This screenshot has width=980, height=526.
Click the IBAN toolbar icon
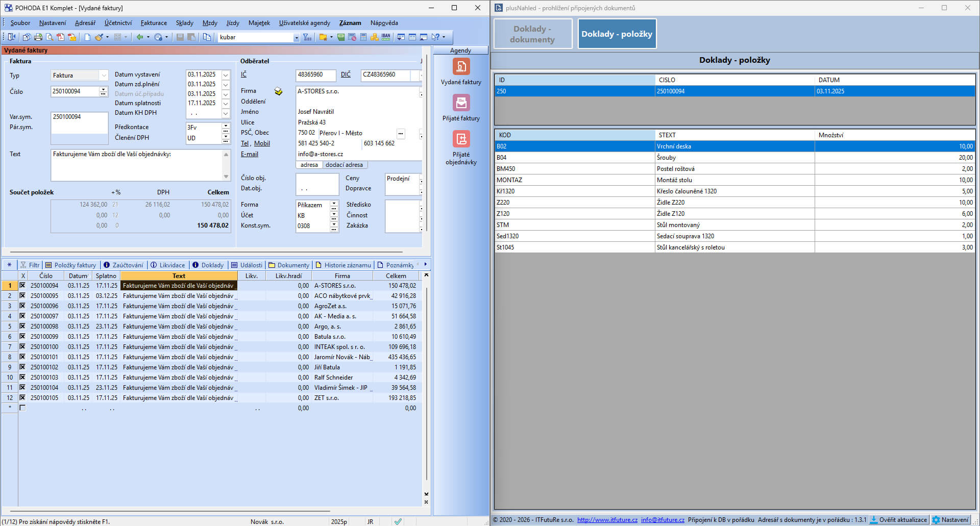point(386,37)
